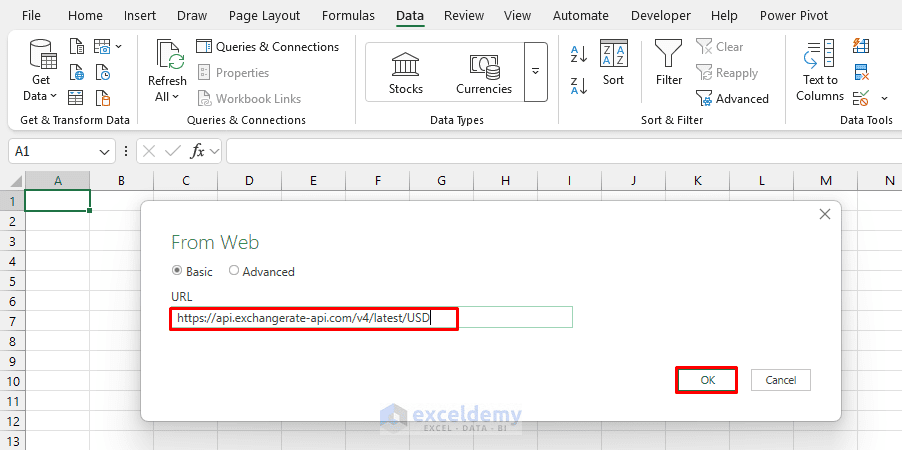
Task: Select column M header
Action: click(x=825, y=181)
